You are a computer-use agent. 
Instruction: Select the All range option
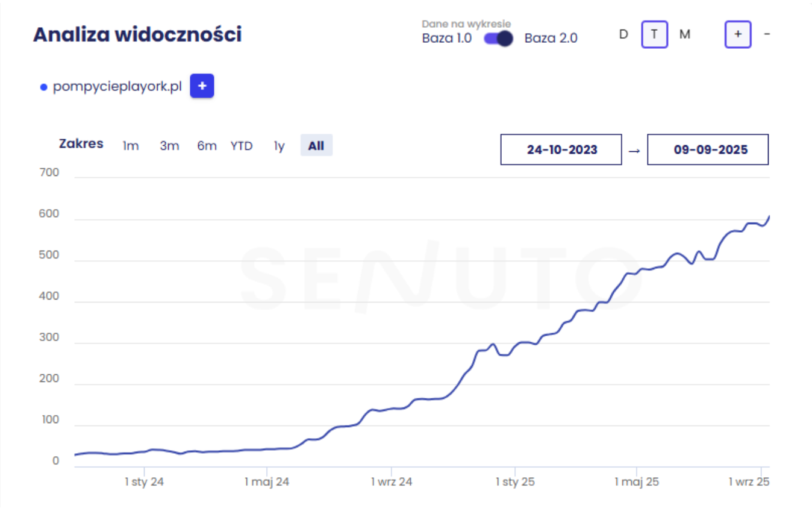pos(316,146)
